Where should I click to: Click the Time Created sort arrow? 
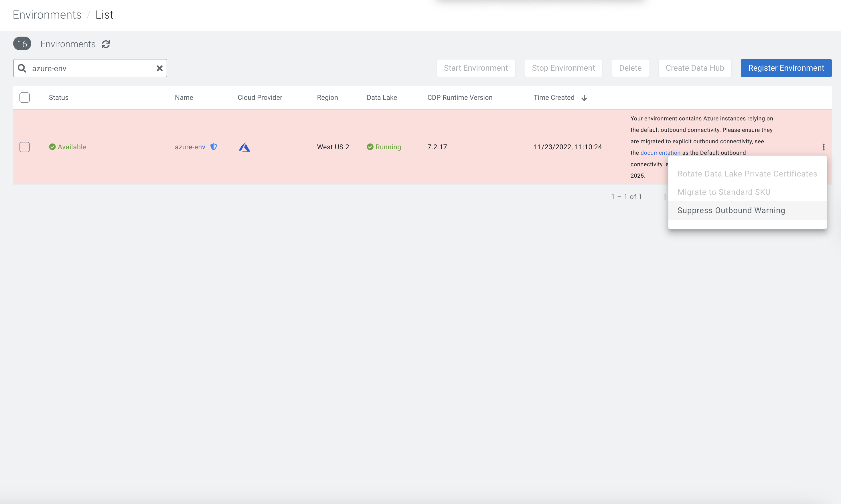[x=584, y=98]
